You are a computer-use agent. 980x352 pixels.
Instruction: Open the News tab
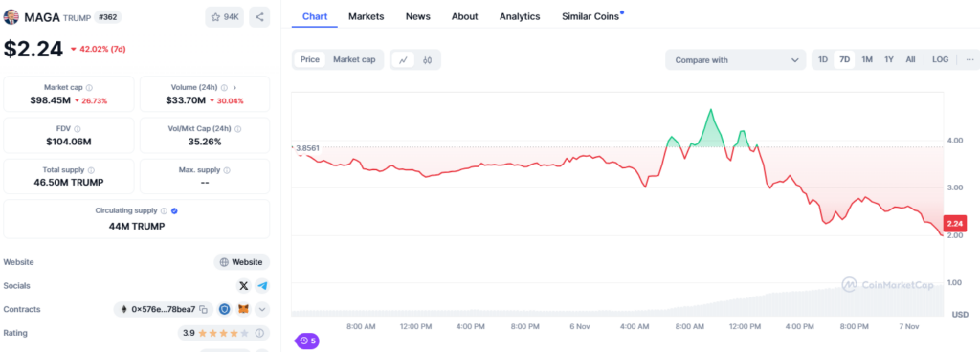pyautogui.click(x=417, y=17)
